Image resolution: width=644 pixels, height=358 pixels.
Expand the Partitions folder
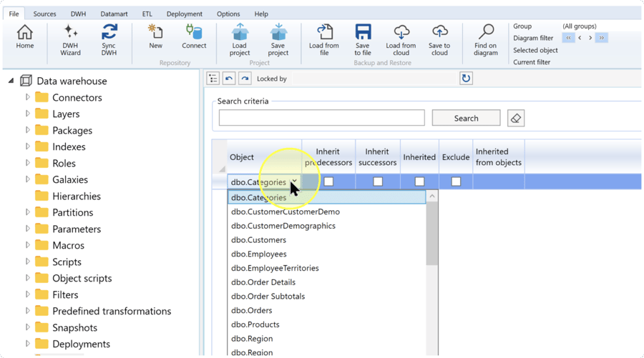point(27,212)
